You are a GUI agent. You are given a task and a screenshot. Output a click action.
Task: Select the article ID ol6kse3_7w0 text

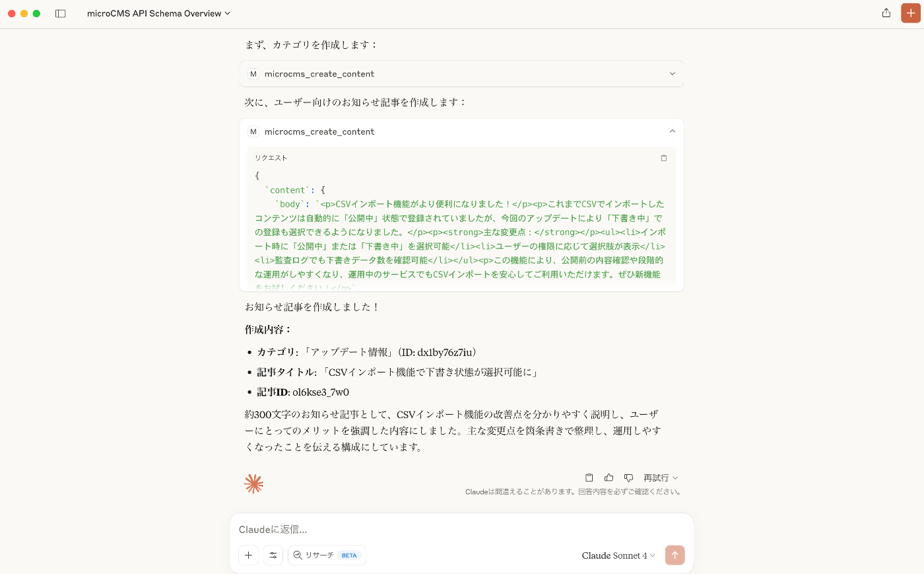pos(321,392)
